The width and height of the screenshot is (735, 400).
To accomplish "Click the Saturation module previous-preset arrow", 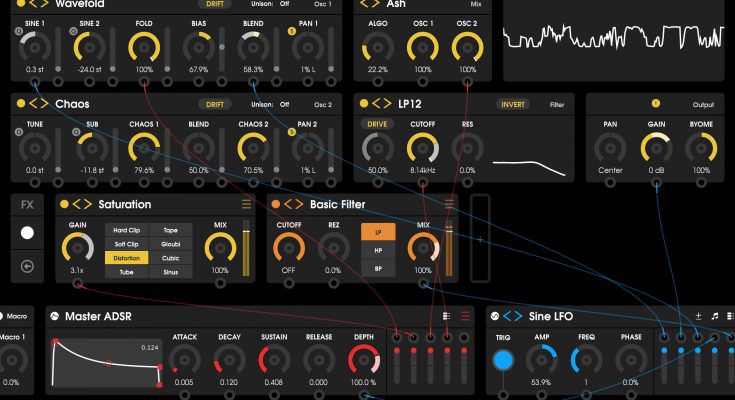I will [78, 204].
